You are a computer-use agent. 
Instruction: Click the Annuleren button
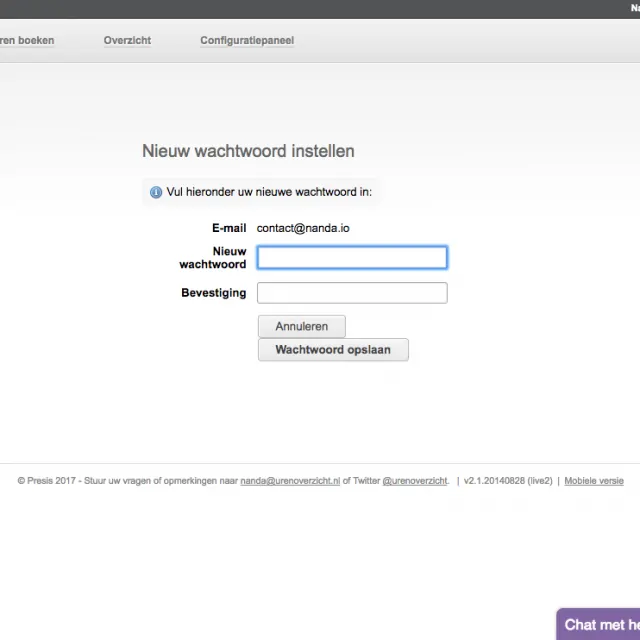(x=302, y=327)
